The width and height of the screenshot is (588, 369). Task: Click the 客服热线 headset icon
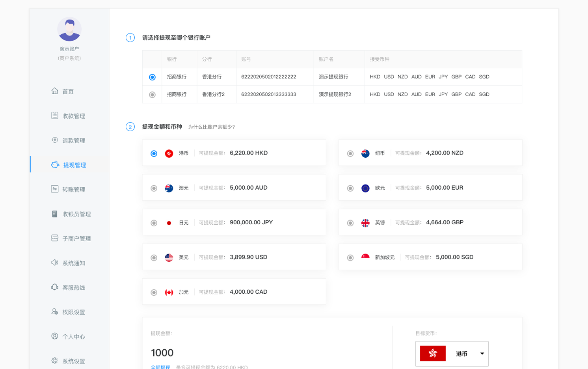(x=55, y=287)
